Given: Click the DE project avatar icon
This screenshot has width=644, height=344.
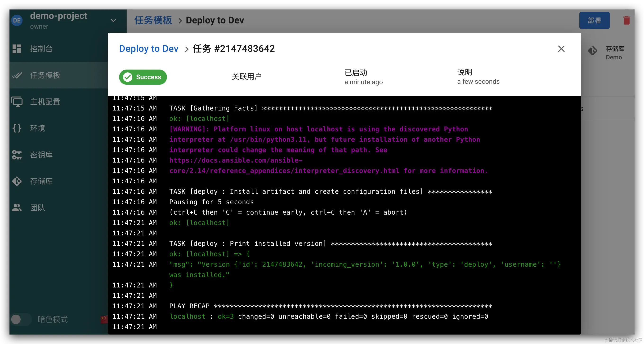Looking at the screenshot, I should click(17, 20).
